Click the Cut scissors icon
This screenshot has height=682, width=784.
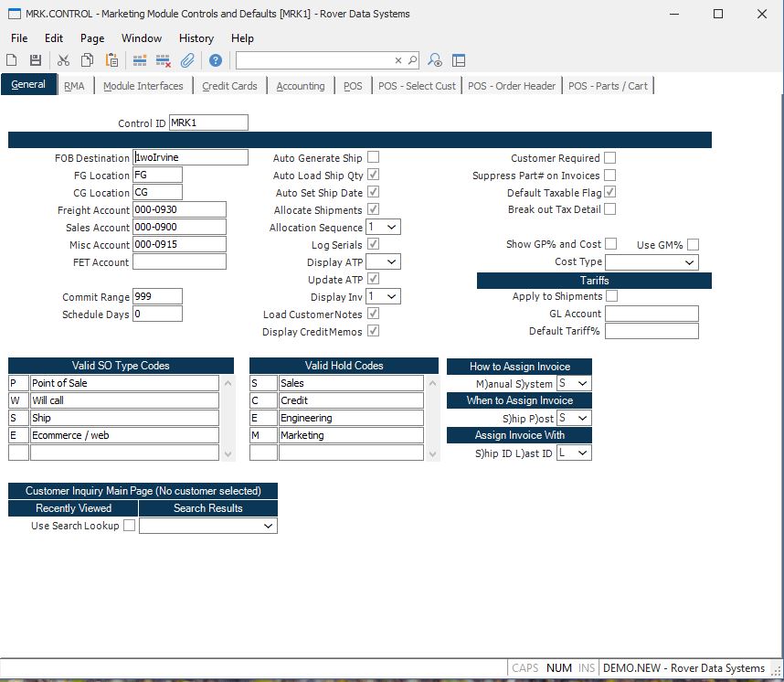(63, 60)
